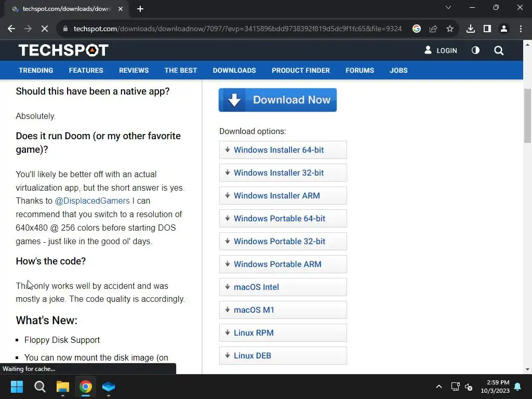Click the muted volume tray icon
Viewport: 532px width, 399px height.
pyautogui.click(x=469, y=387)
